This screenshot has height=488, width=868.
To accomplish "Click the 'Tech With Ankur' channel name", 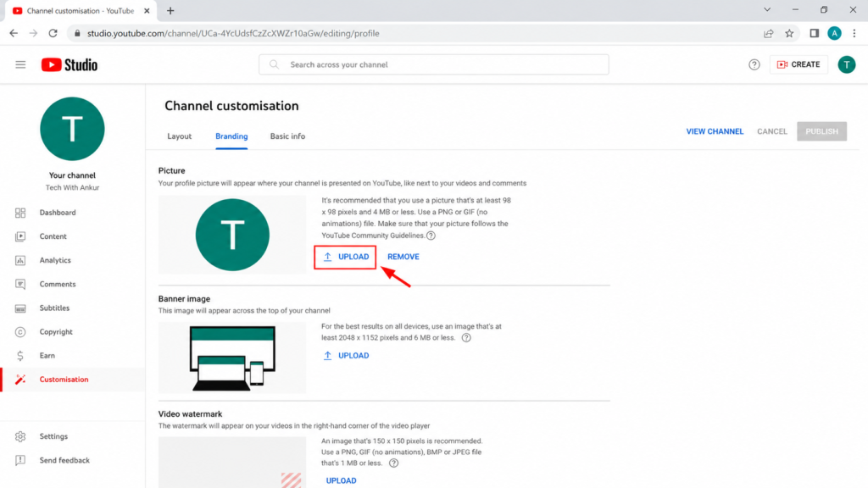I will [x=73, y=187].
